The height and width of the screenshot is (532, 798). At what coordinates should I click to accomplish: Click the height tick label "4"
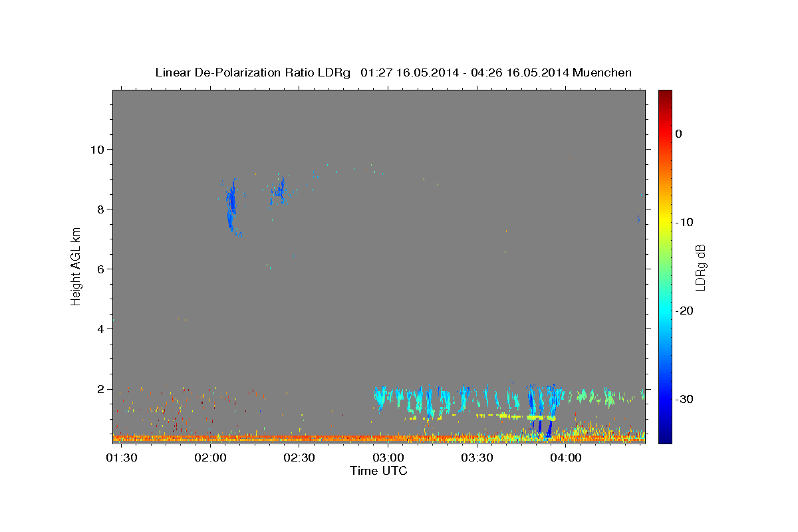pyautogui.click(x=102, y=329)
